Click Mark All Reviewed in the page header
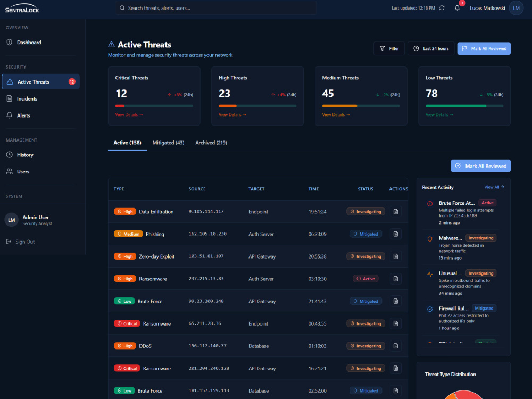Screen dimensions: 532x399 coord(484,48)
